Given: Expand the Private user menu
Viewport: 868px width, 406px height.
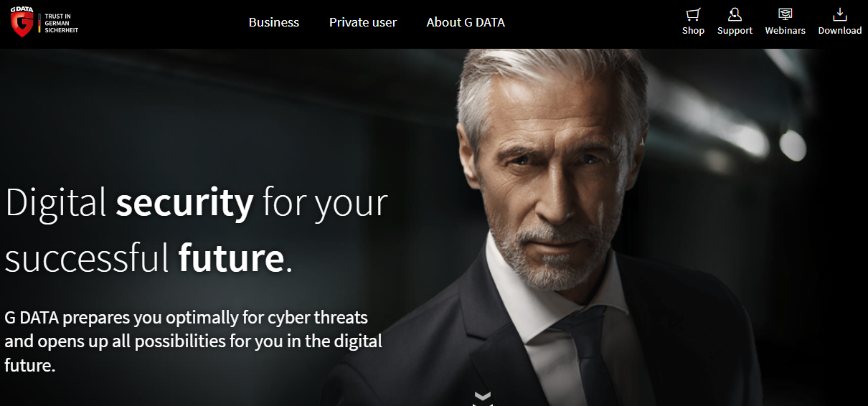Looking at the screenshot, I should point(363,22).
